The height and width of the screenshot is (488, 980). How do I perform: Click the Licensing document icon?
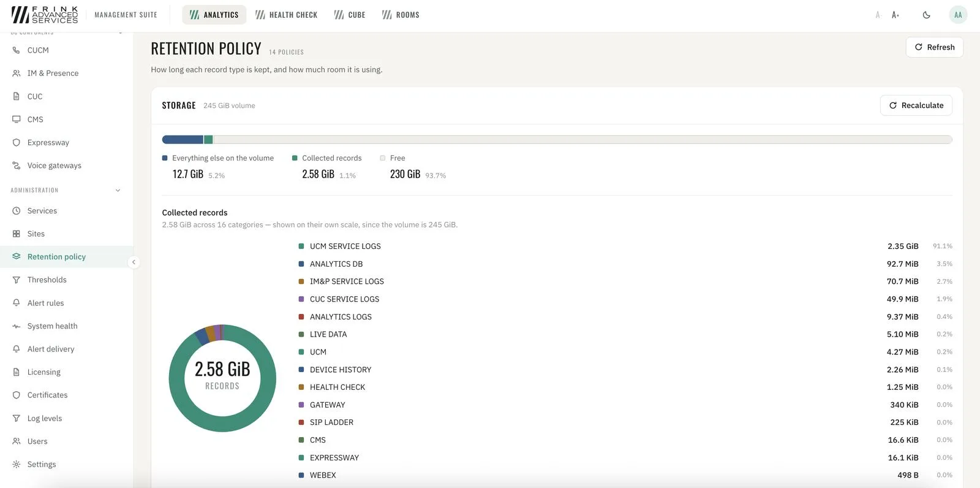(17, 372)
